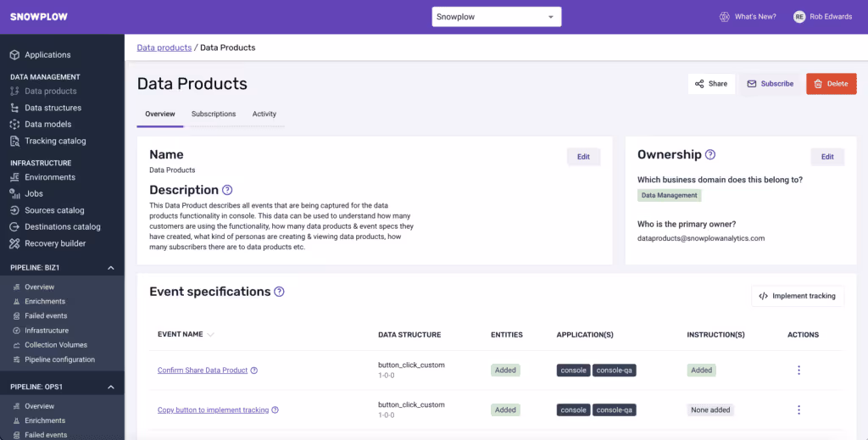Screen dimensions: 868x440
Task: Click the dataproducts@snowplowanalytics.com owner email
Action: click(701, 238)
